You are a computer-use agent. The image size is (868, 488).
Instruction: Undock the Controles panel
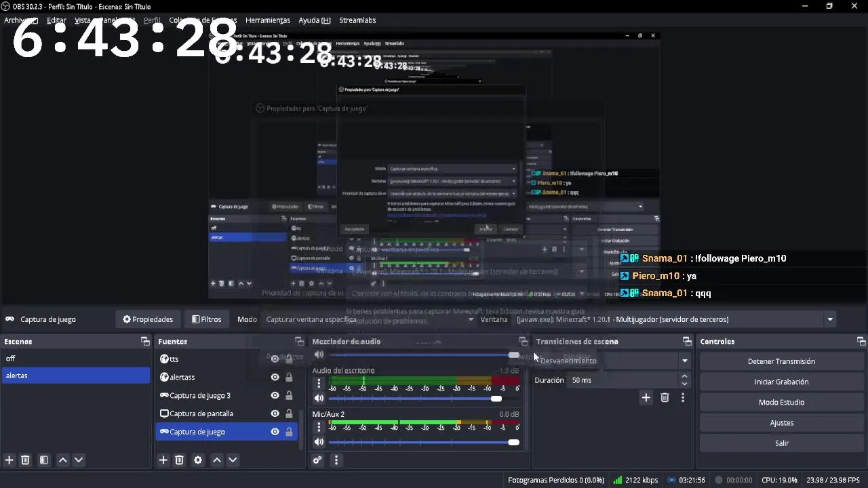click(x=861, y=342)
